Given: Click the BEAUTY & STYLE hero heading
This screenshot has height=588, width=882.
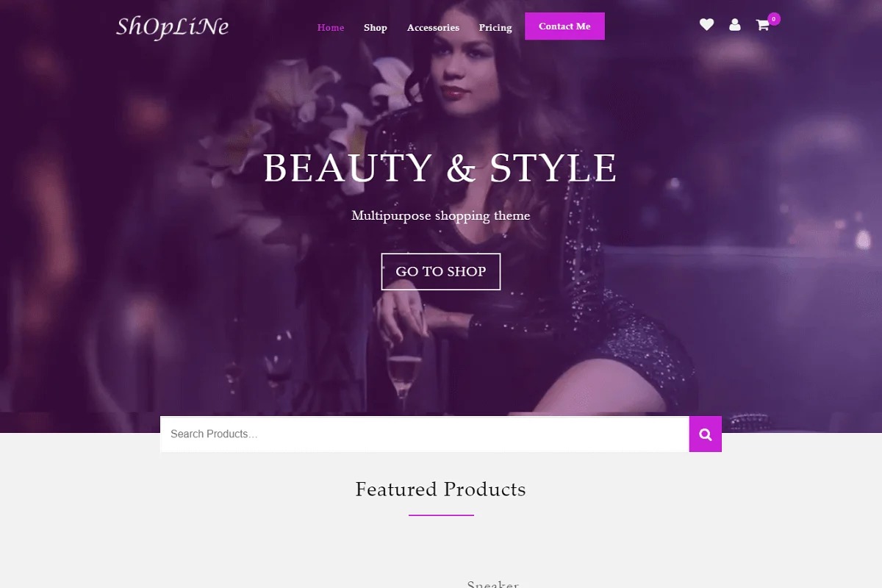Looking at the screenshot, I should click(440, 168).
